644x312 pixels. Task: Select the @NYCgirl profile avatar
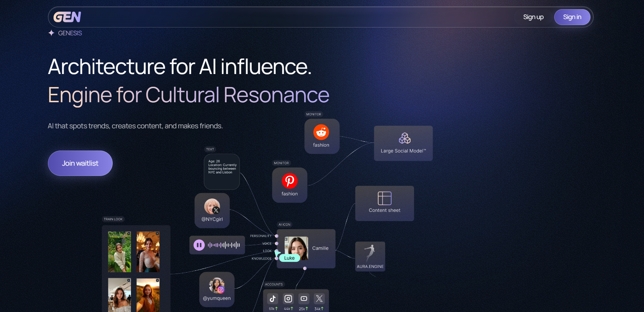click(x=212, y=206)
